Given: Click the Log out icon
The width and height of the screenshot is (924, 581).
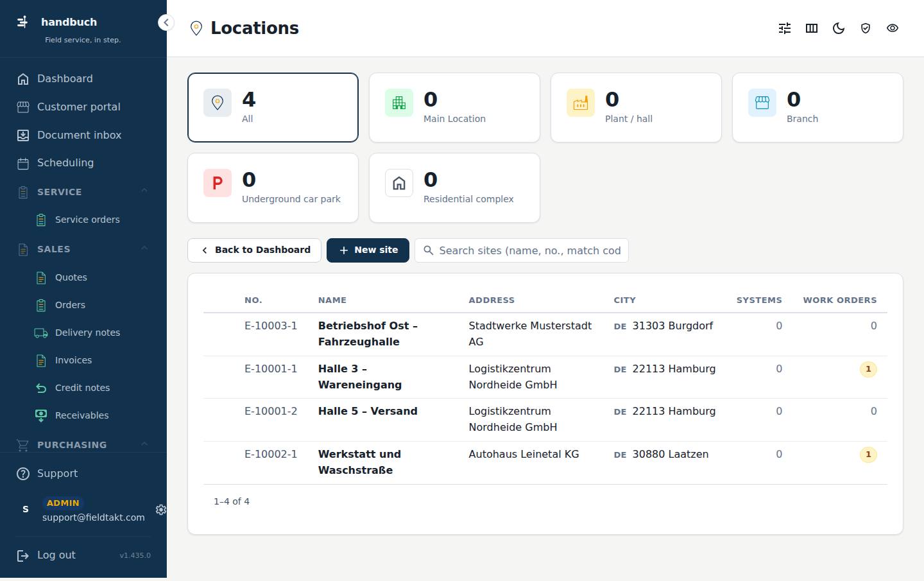Looking at the screenshot, I should click(23, 555).
